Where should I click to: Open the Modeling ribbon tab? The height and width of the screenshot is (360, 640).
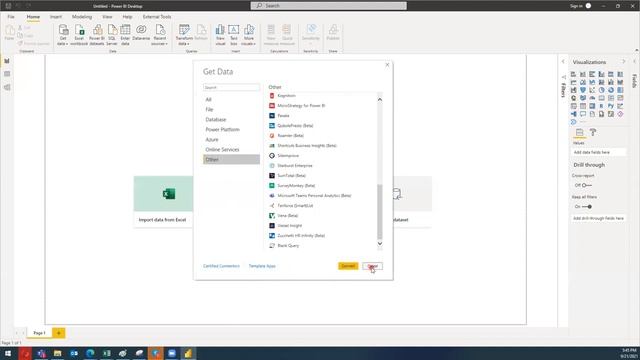(x=82, y=17)
